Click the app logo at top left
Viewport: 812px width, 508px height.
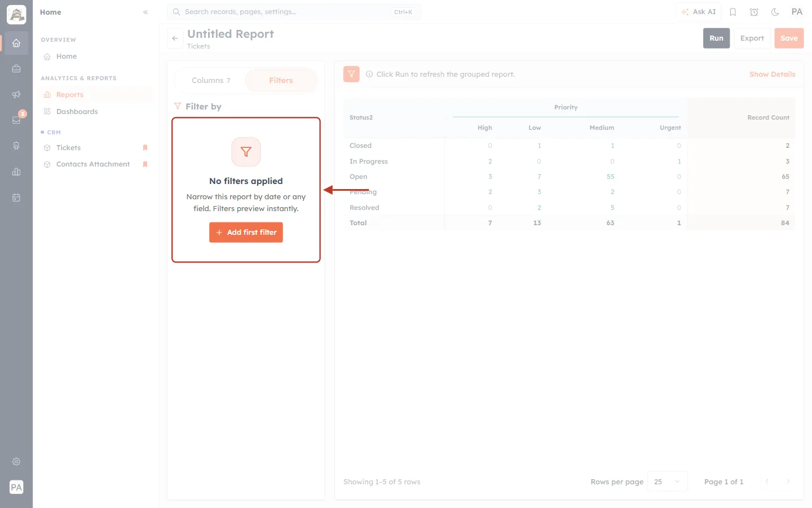tap(16, 15)
